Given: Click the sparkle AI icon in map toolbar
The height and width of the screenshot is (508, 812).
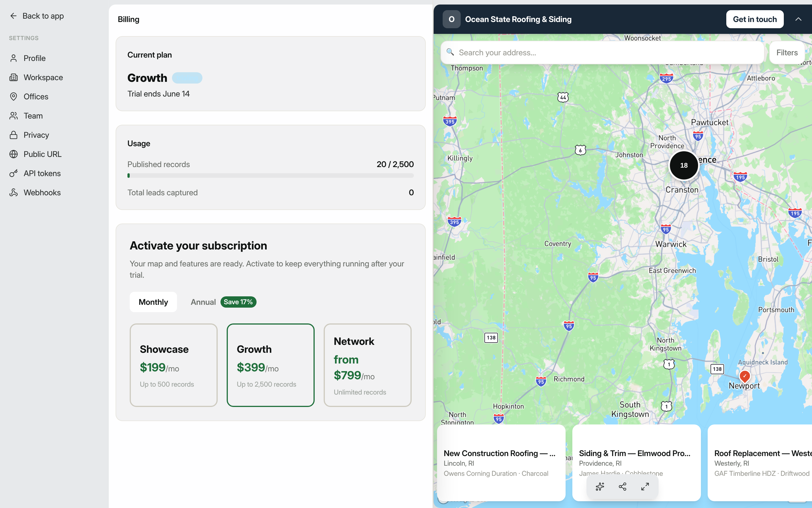Looking at the screenshot, I should tap(600, 487).
